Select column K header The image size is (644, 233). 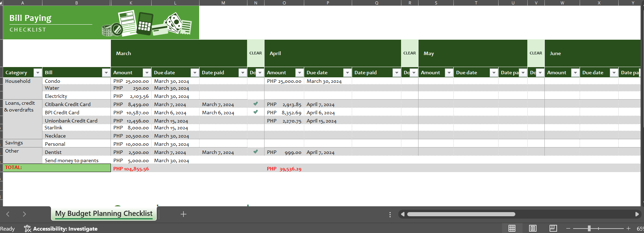[x=131, y=3]
